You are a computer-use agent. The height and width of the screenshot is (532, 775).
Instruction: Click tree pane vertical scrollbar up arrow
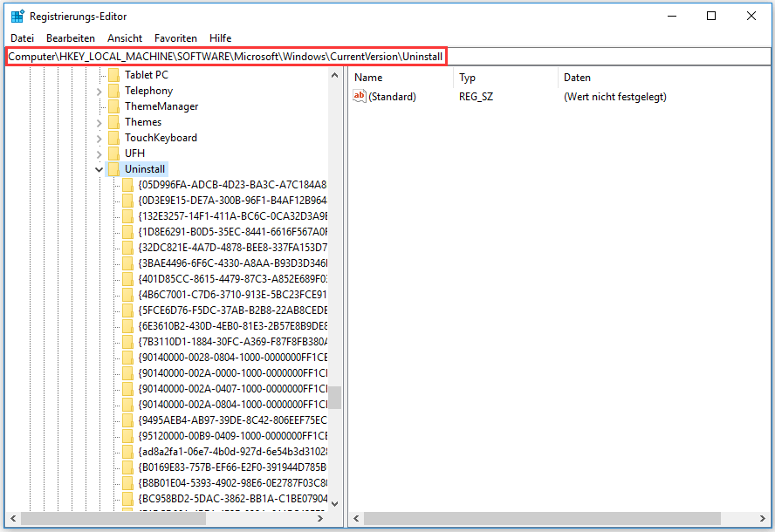334,75
